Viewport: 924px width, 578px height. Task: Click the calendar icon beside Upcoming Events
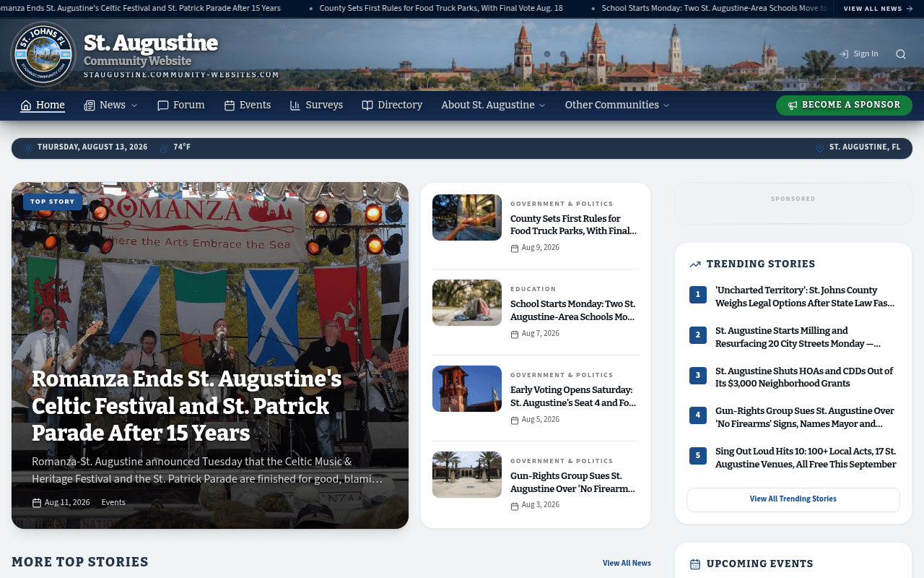695,564
